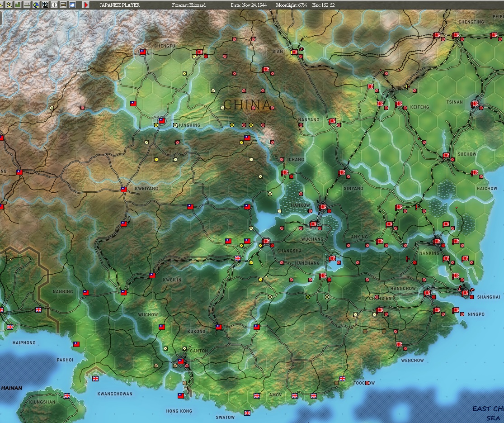504x423 pixels.
Task: Toggle the rail and road display icon
Action: click(63, 5)
